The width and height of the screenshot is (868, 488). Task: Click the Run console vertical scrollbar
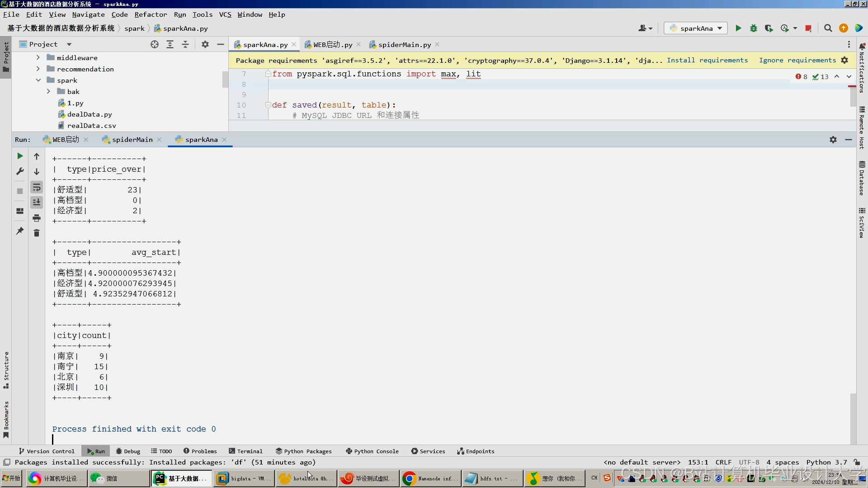tap(853, 418)
